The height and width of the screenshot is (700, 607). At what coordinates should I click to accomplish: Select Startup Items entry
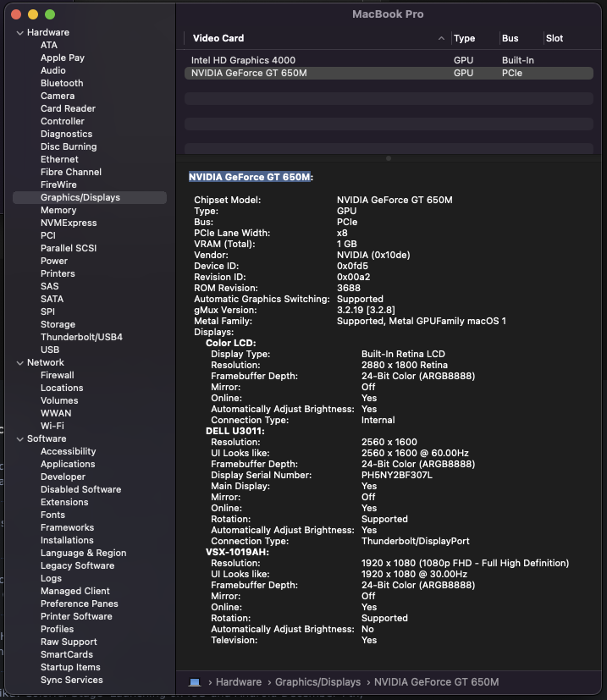pos(70,667)
